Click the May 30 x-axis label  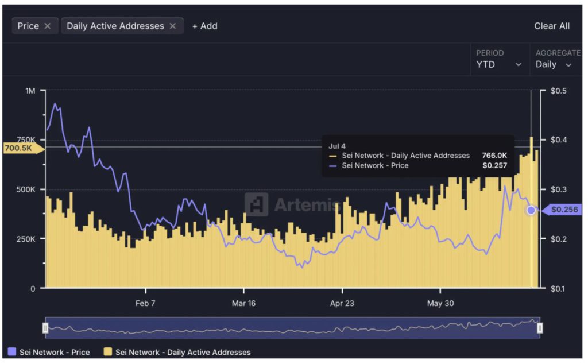[440, 303]
